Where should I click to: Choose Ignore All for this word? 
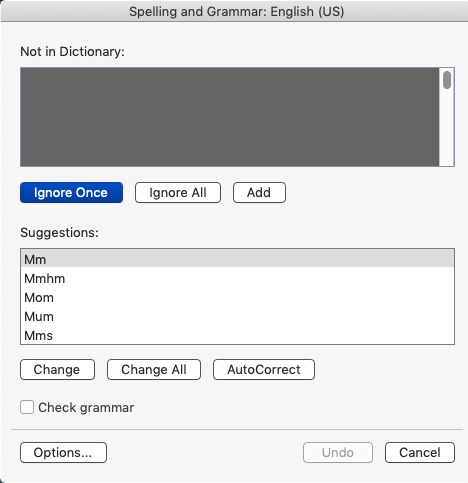point(178,192)
